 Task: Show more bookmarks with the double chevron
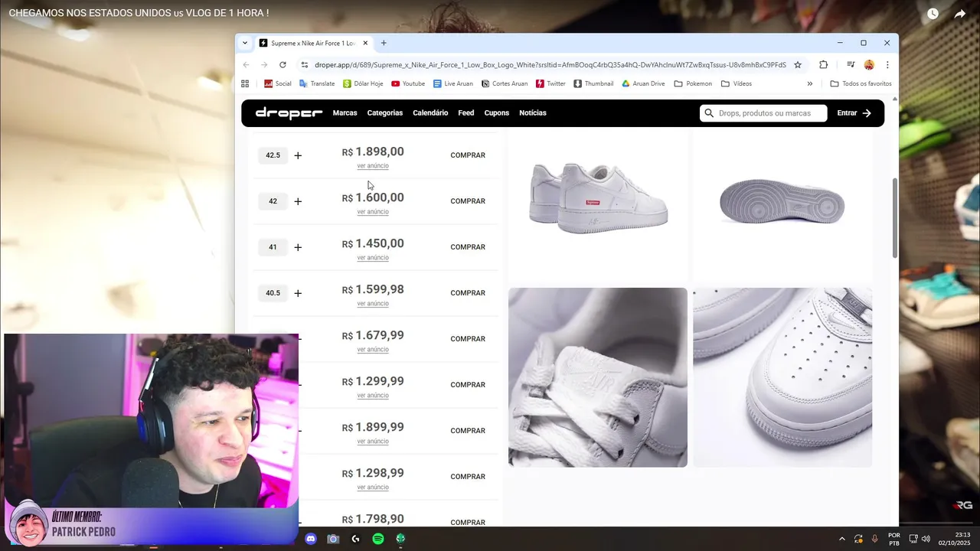810,83
